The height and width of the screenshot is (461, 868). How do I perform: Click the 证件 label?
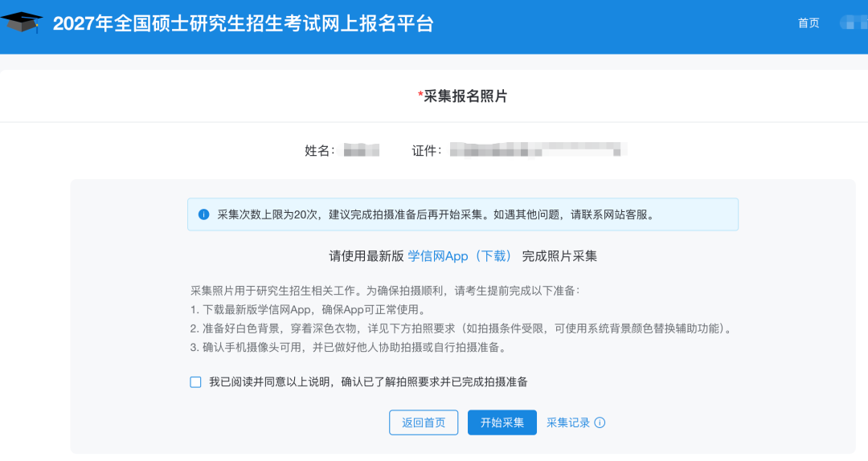point(427,150)
